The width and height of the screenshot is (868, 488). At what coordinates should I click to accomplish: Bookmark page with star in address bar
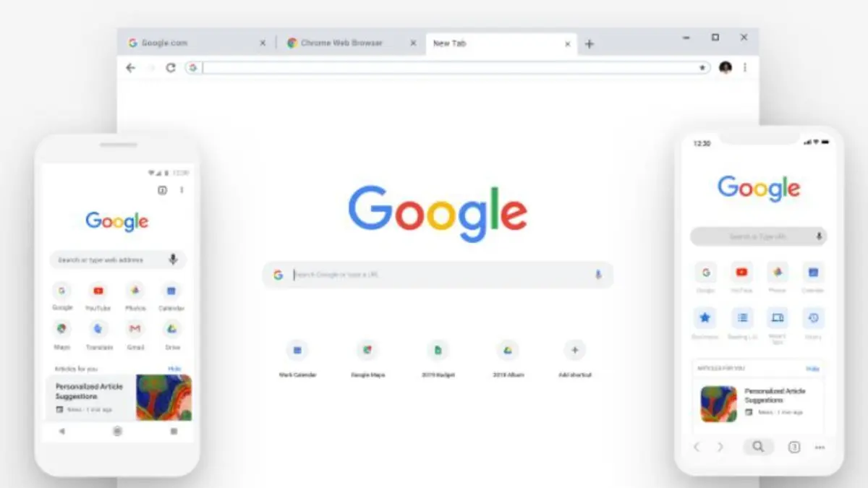tap(702, 68)
